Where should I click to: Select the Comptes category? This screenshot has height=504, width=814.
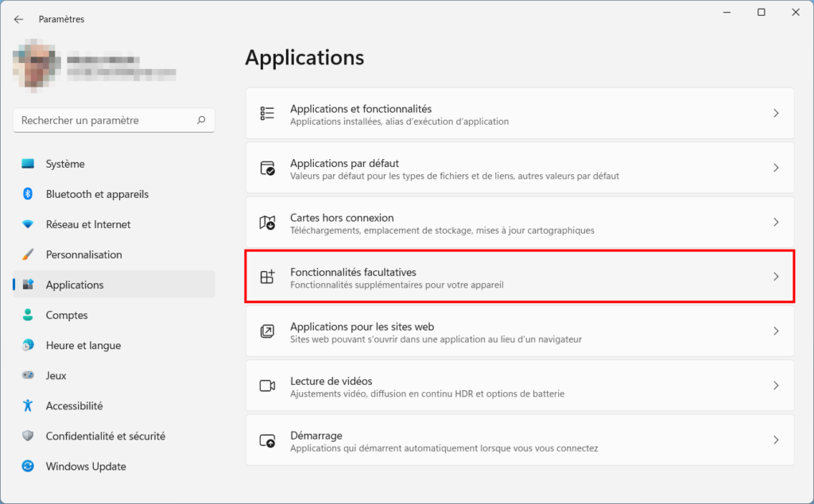coord(114,315)
